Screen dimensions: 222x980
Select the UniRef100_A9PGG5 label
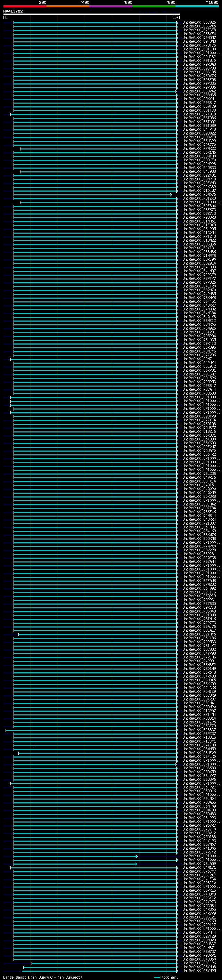coord(199,83)
